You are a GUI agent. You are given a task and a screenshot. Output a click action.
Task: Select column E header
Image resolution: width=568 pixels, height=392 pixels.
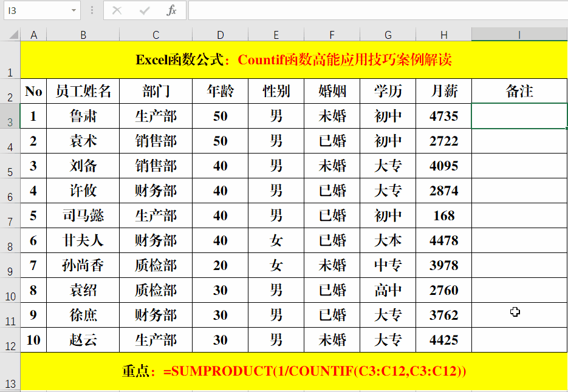276,35
